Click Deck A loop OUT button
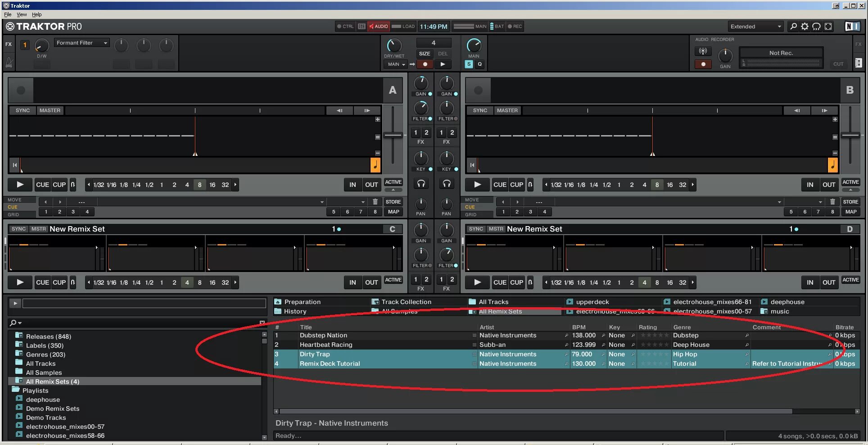 pos(371,185)
